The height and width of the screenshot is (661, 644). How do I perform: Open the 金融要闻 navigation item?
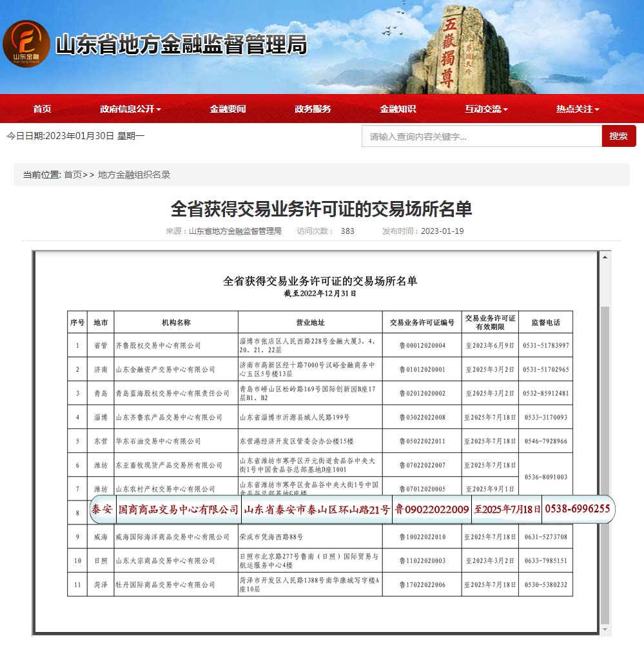(228, 109)
